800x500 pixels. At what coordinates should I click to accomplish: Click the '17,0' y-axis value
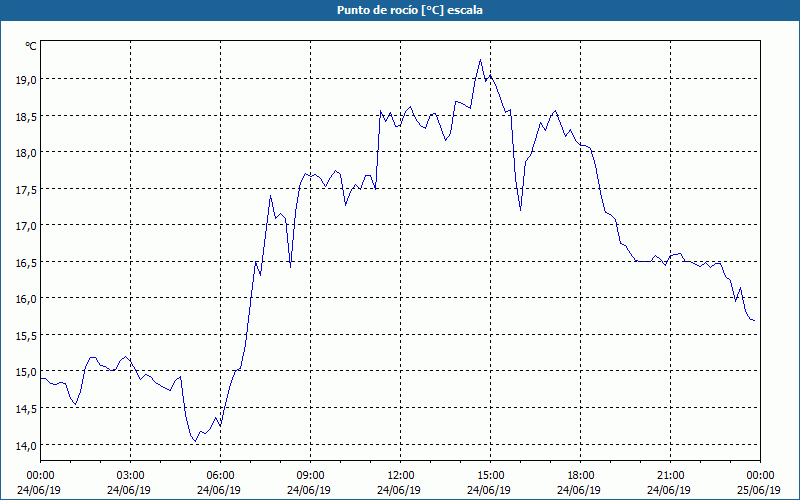pyautogui.click(x=28, y=226)
